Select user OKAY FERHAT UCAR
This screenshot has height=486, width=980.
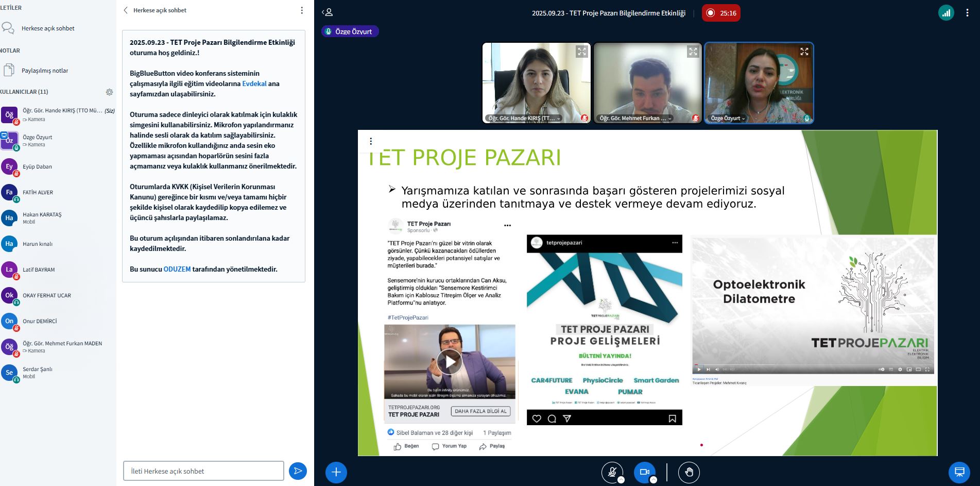(x=58, y=295)
